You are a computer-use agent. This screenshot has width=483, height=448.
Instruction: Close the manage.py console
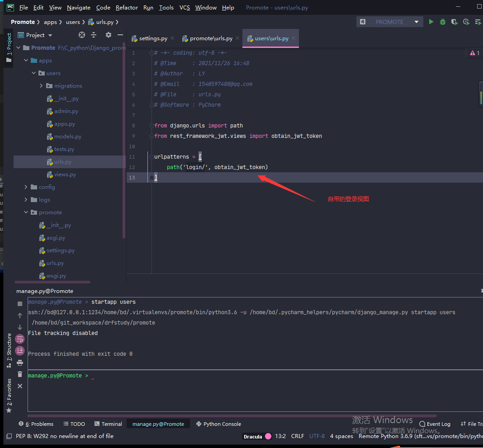pyautogui.click(x=20, y=386)
